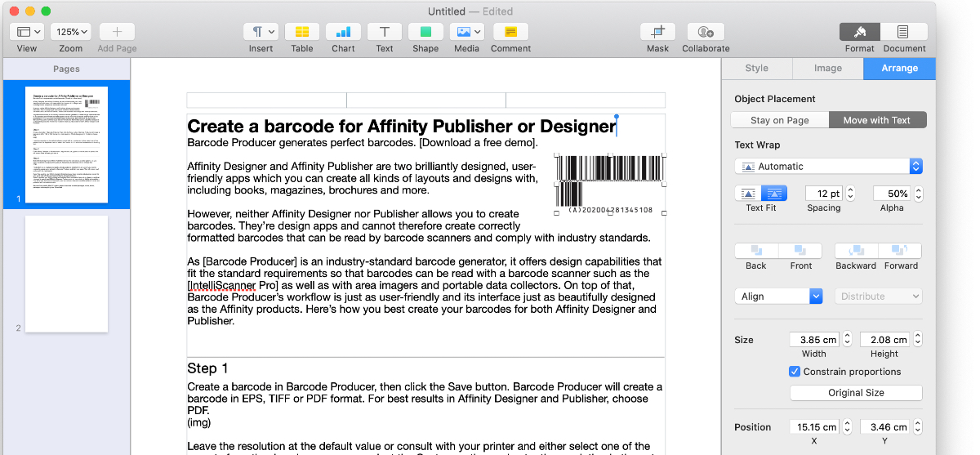Open the Media menu
980x455 pixels.
click(x=467, y=32)
